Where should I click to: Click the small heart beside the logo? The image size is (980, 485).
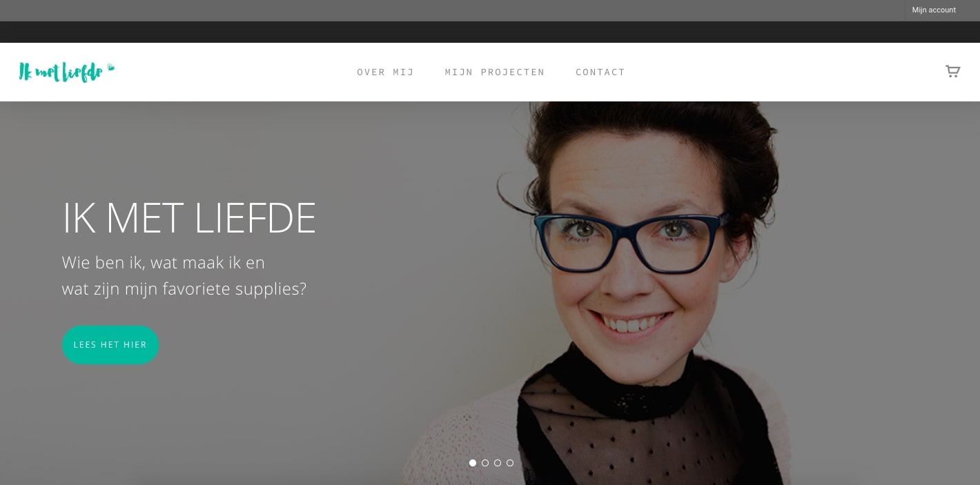(x=110, y=68)
